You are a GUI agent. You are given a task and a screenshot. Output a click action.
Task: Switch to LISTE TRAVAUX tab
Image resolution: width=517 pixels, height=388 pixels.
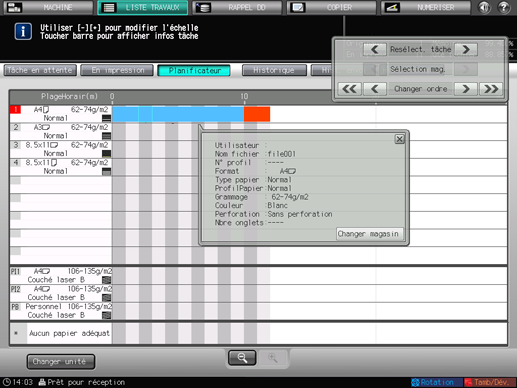(143, 7)
